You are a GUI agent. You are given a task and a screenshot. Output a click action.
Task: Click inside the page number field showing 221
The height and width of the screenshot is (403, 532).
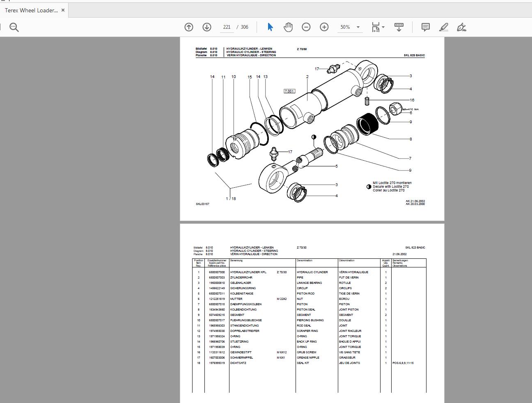tap(226, 27)
